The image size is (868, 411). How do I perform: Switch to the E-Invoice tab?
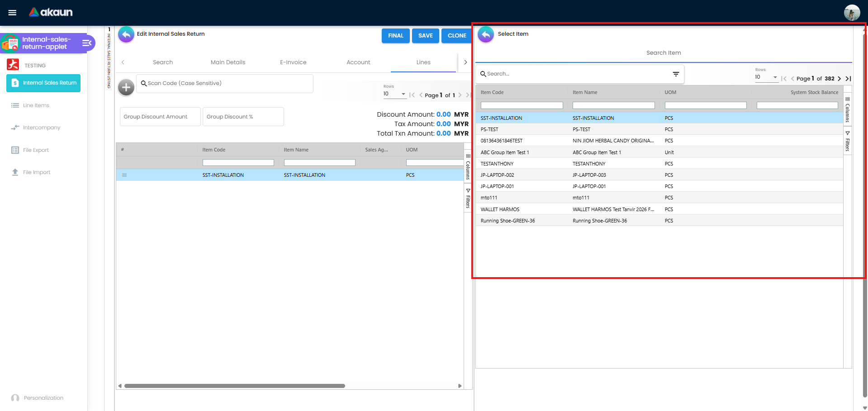(x=293, y=62)
